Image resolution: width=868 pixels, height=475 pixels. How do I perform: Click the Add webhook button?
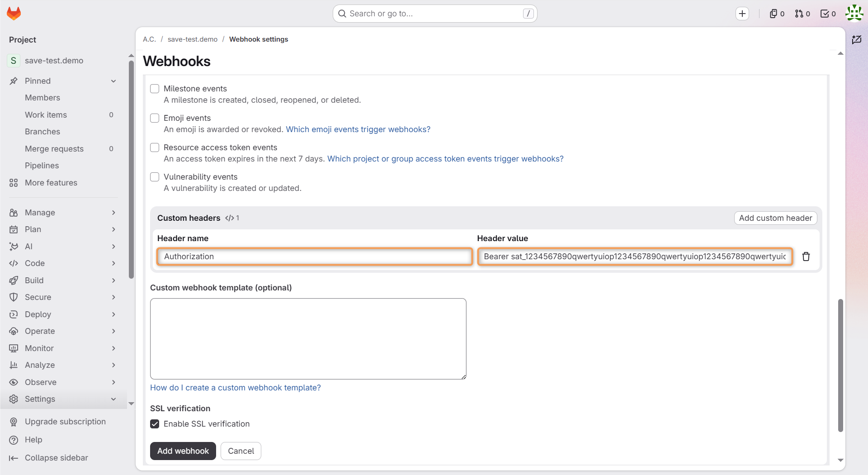[x=183, y=451]
